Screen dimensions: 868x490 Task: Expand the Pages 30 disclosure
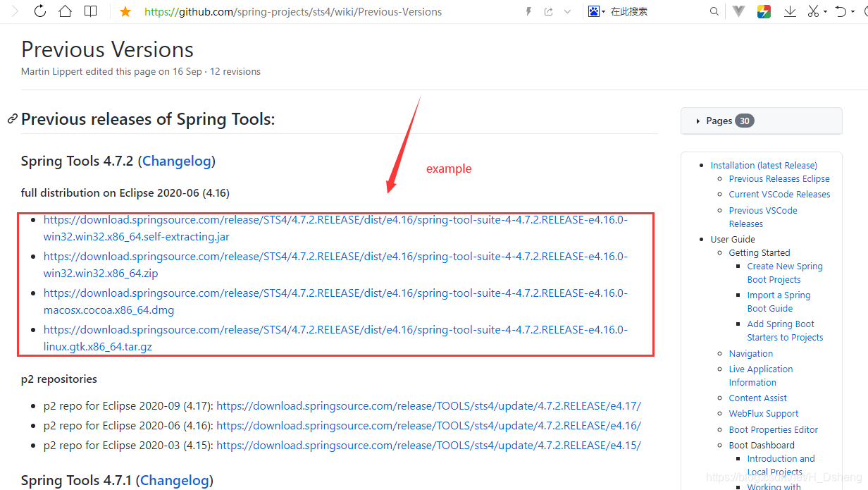click(761, 121)
